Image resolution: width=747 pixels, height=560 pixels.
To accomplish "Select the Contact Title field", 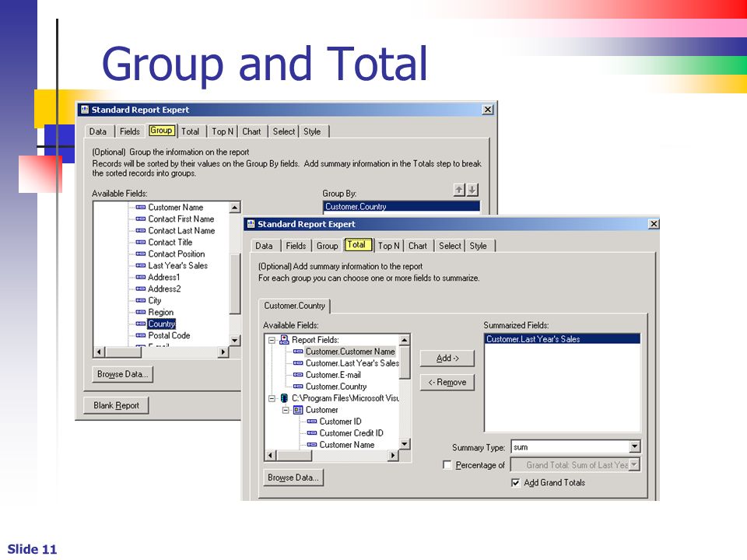I will coord(170,243).
